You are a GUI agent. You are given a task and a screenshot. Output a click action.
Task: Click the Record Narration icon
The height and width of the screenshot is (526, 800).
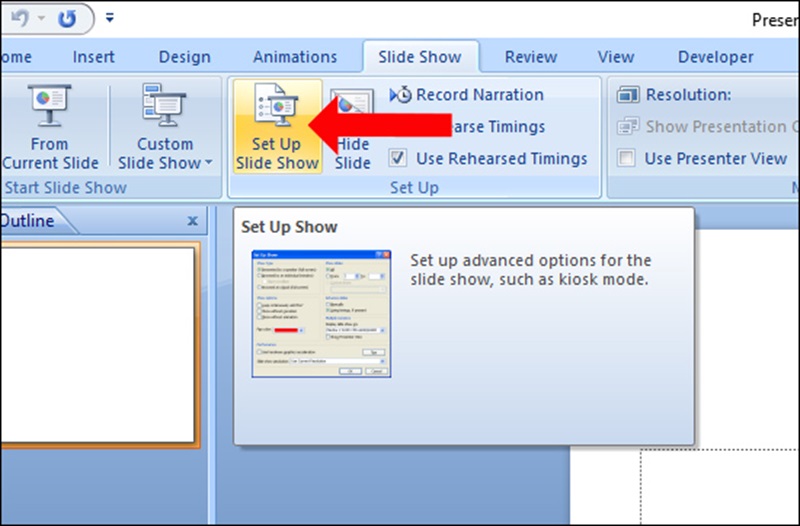(x=401, y=94)
